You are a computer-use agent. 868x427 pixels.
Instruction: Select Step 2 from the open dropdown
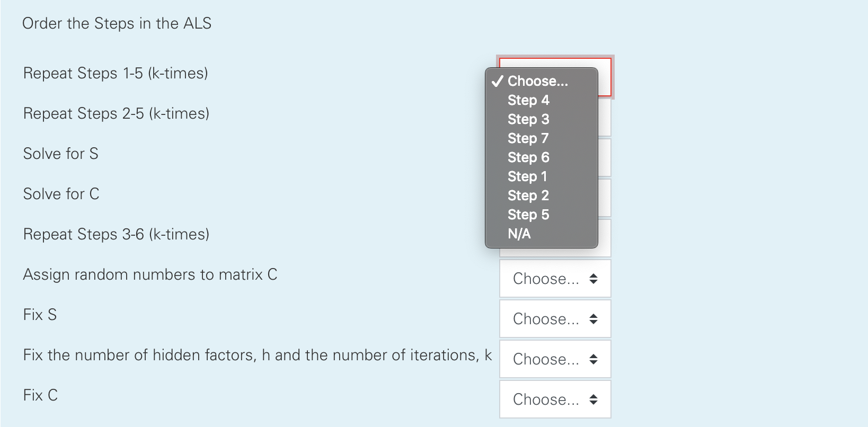(527, 195)
